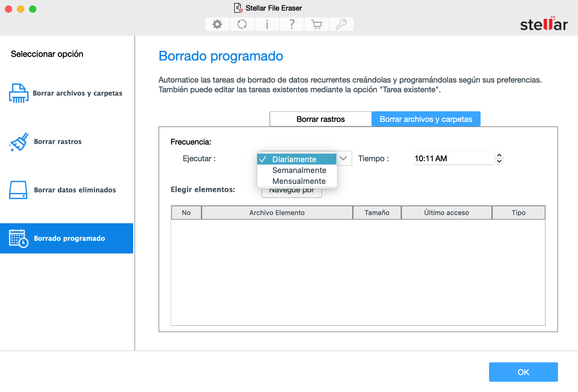Viewport: 578px width, 392px height.
Task: Click the OK button
Action: point(523,372)
